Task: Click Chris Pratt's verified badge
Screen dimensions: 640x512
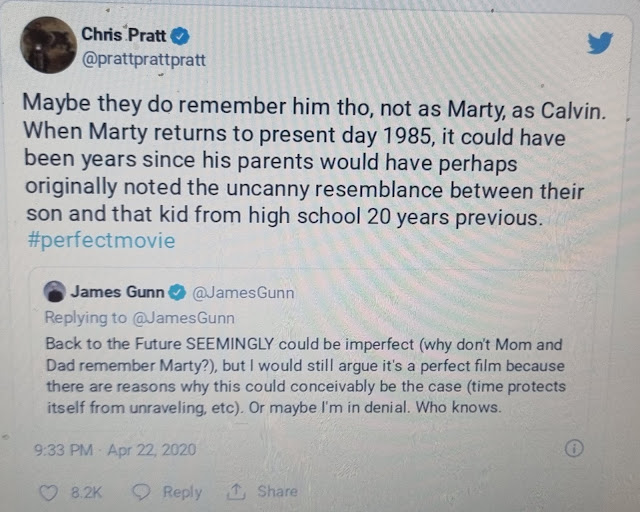Action: (x=180, y=36)
